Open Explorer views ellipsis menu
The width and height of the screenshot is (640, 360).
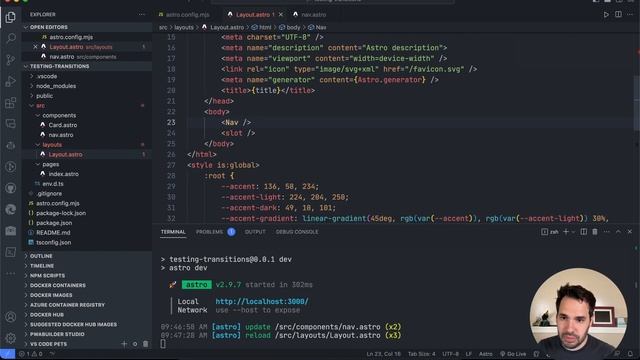click(142, 14)
